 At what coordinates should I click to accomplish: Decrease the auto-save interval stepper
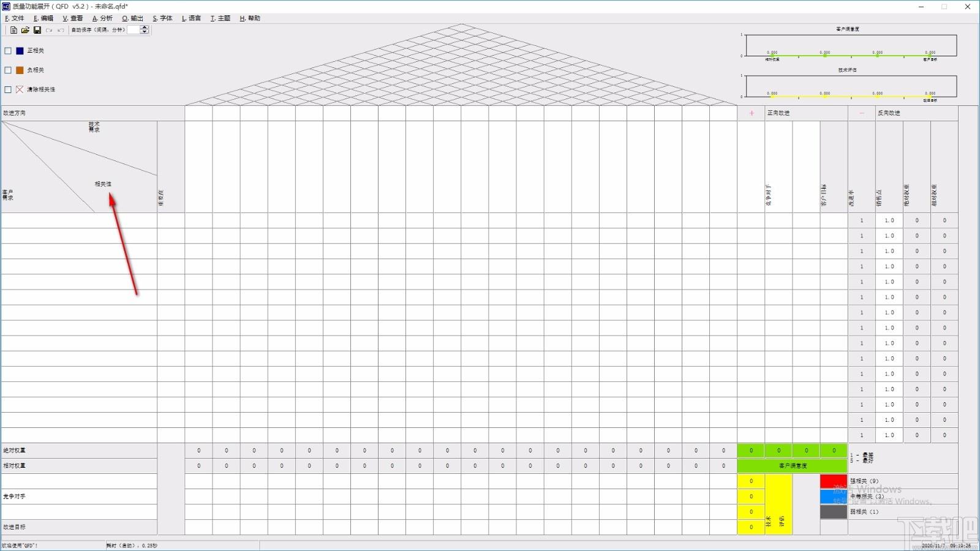[145, 32]
